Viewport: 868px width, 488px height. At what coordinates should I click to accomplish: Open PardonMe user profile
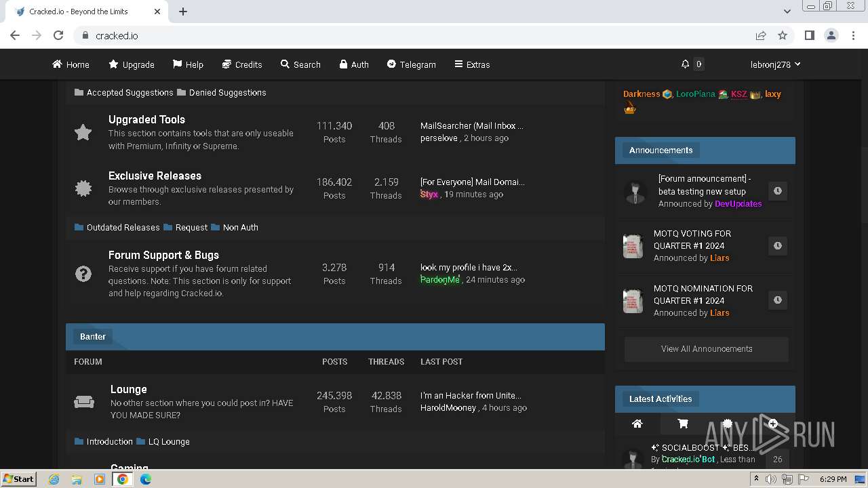440,279
